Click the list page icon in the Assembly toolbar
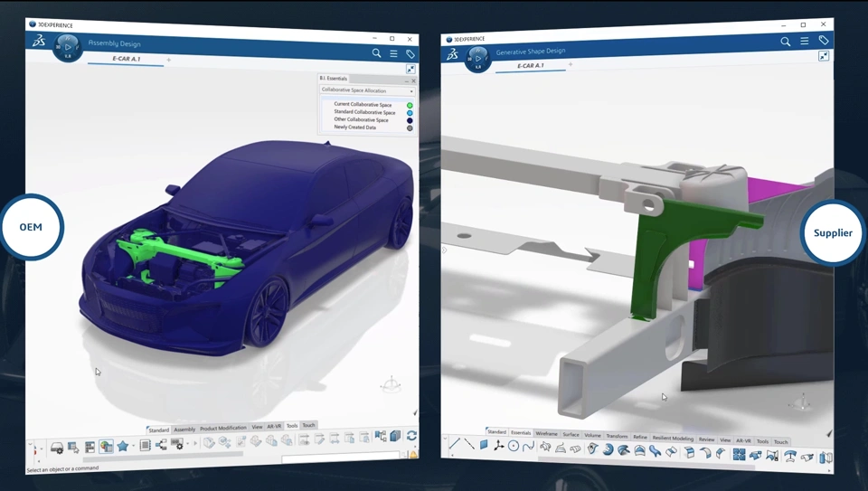The width and height of the screenshot is (868, 491). coord(145,445)
